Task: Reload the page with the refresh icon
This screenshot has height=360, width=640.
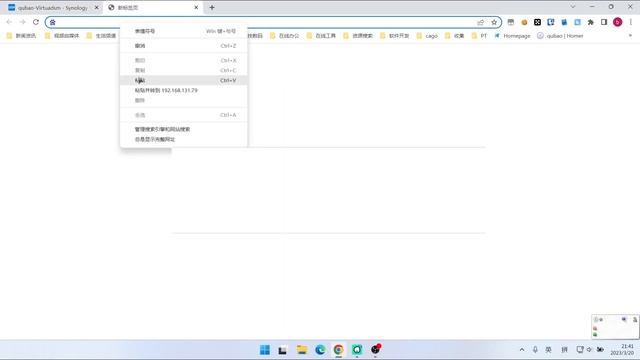Action: click(x=36, y=22)
